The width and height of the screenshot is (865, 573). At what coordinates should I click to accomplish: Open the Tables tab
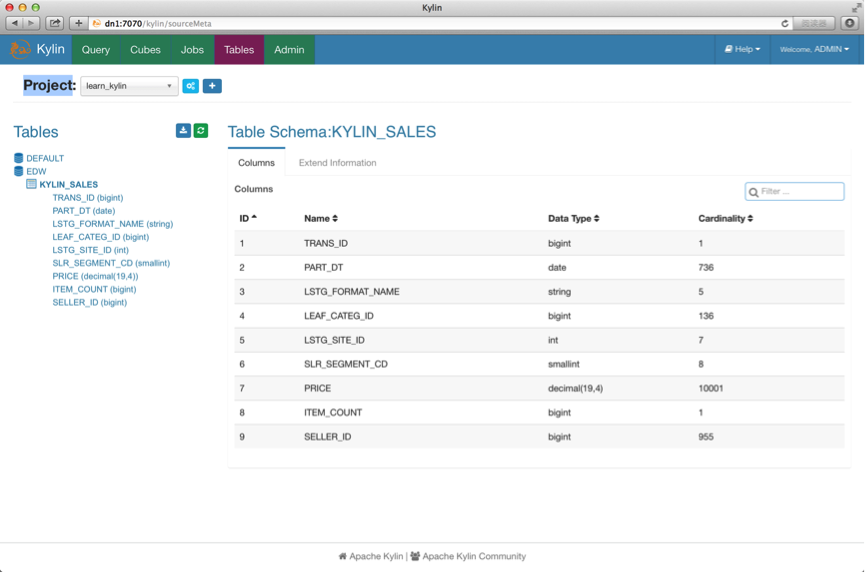point(239,50)
